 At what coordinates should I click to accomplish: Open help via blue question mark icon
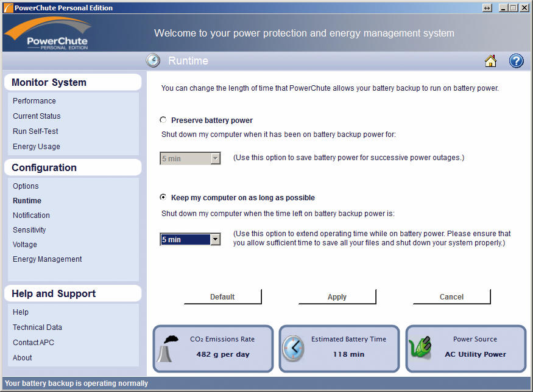516,61
